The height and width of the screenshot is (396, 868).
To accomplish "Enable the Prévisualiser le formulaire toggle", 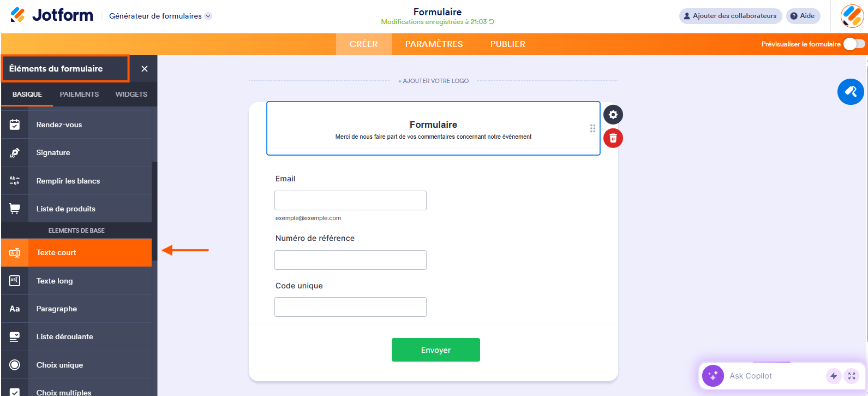I will click(854, 44).
